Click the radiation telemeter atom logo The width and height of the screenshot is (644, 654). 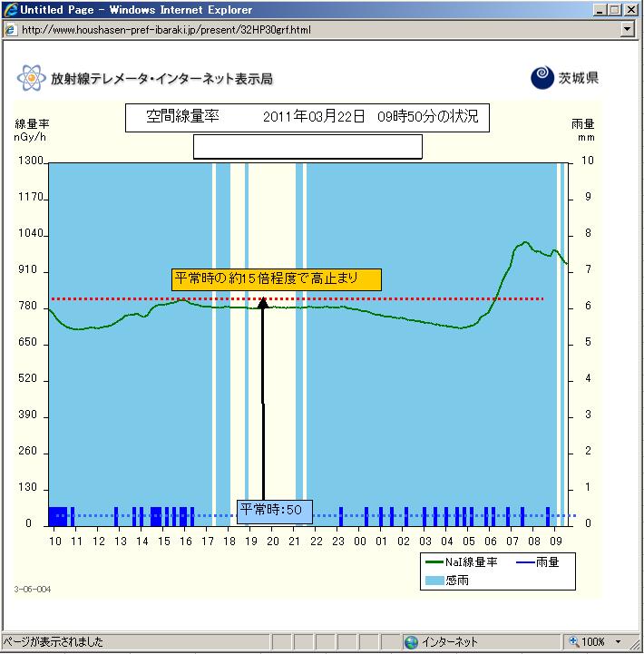click(x=31, y=79)
